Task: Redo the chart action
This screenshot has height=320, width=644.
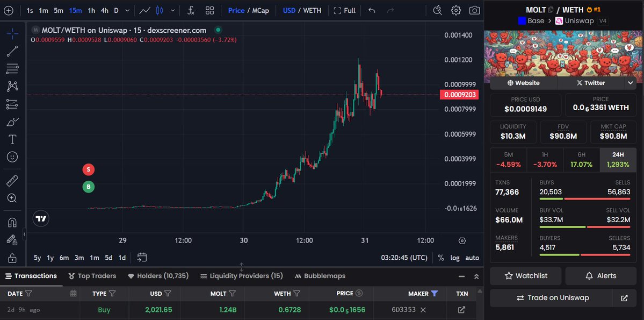Action: pyautogui.click(x=390, y=11)
